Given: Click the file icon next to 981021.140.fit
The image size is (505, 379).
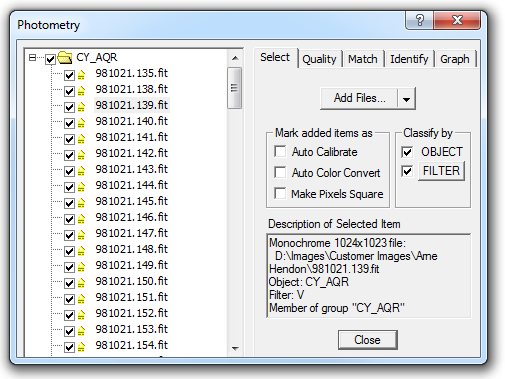Looking at the screenshot, I should pyautogui.click(x=81, y=123).
